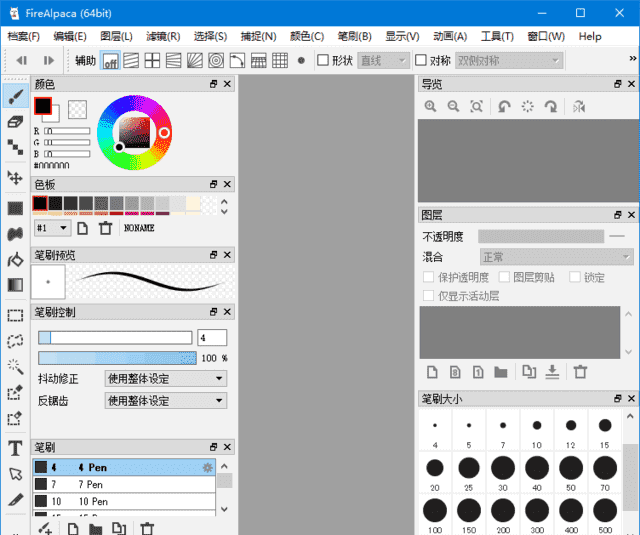Enable parallel lines snap
This screenshot has width=640, height=535.
(131, 60)
